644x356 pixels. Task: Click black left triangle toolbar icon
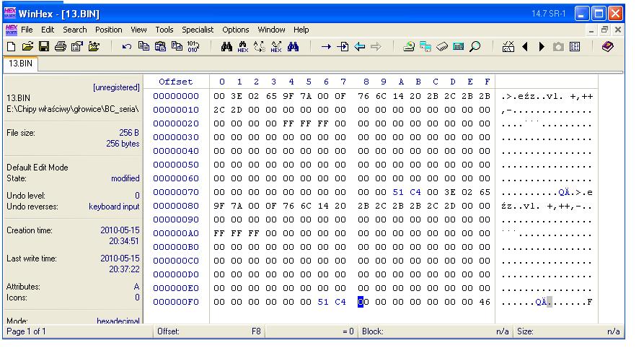pos(524,46)
